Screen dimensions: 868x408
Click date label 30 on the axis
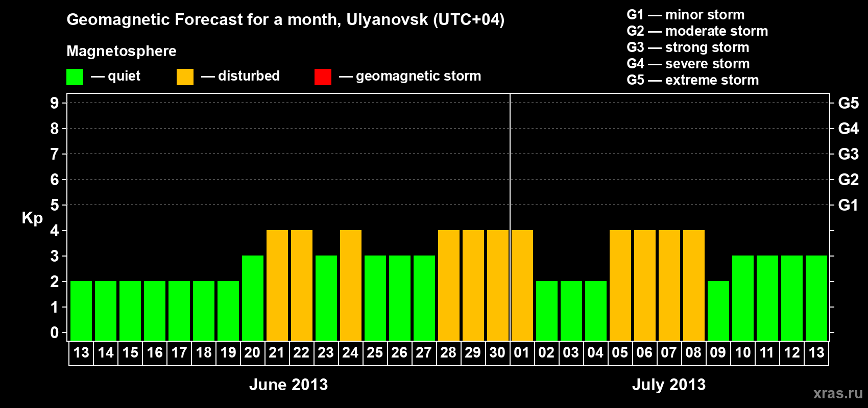click(x=497, y=352)
